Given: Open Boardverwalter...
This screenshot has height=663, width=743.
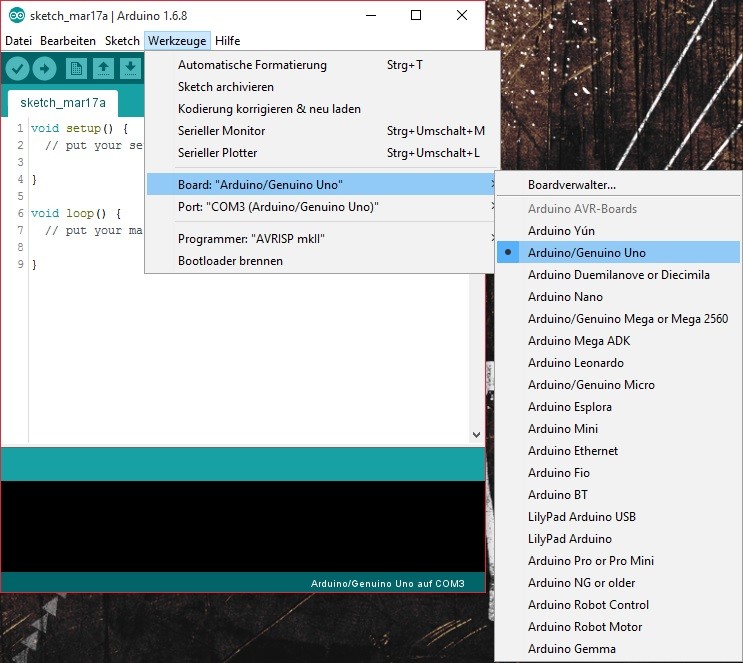Looking at the screenshot, I should (x=618, y=184).
